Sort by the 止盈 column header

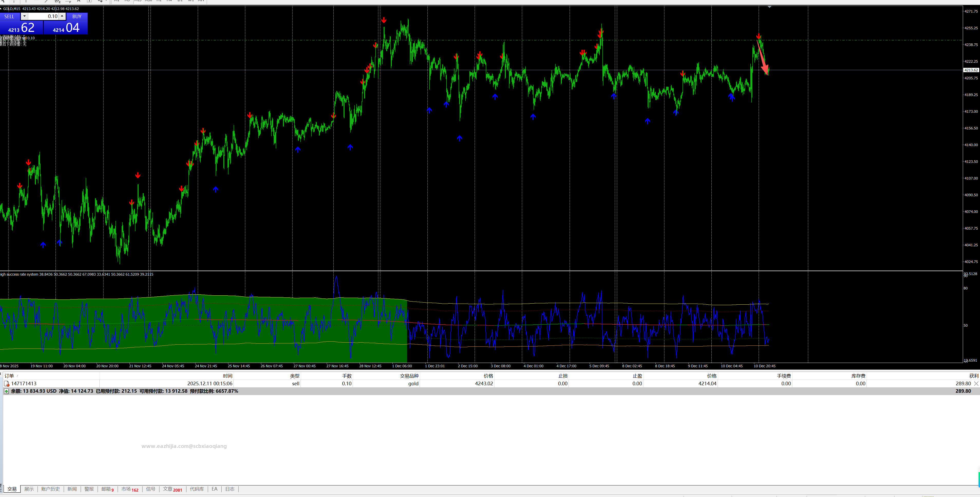[x=637, y=376]
